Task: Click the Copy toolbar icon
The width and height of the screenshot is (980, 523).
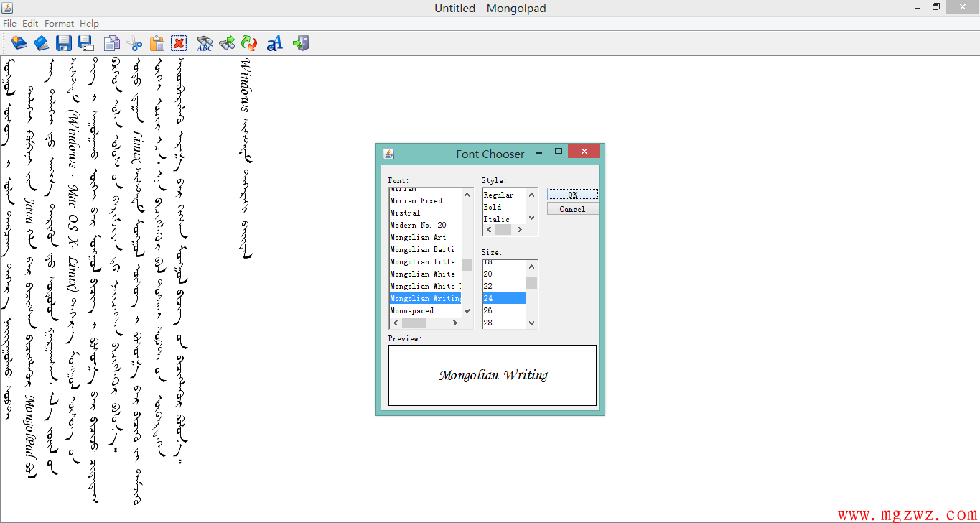Action: point(111,43)
